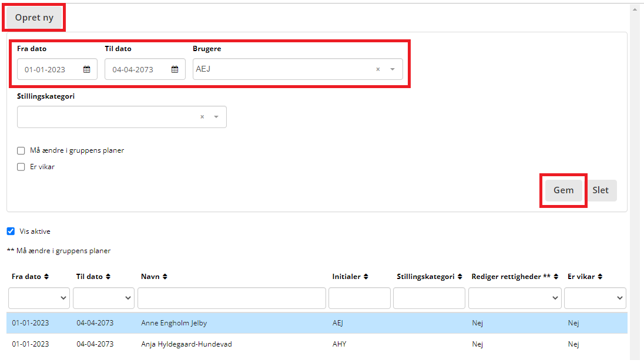Open the Til dato calendar picker icon

[175, 69]
